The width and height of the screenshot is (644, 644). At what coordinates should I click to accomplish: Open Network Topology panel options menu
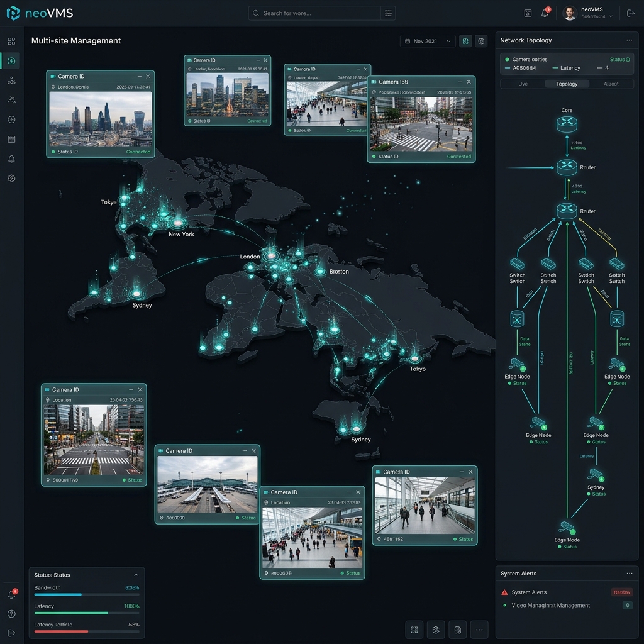[x=629, y=40]
